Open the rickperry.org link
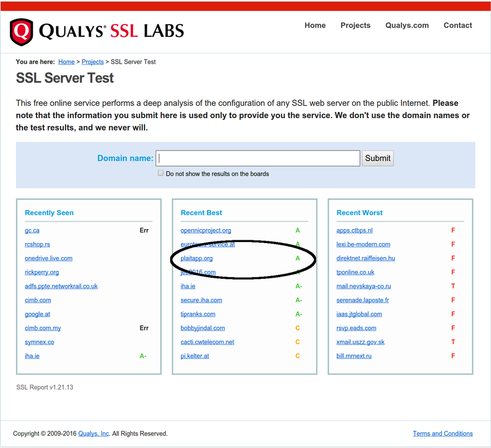491x448 pixels. pos(41,272)
